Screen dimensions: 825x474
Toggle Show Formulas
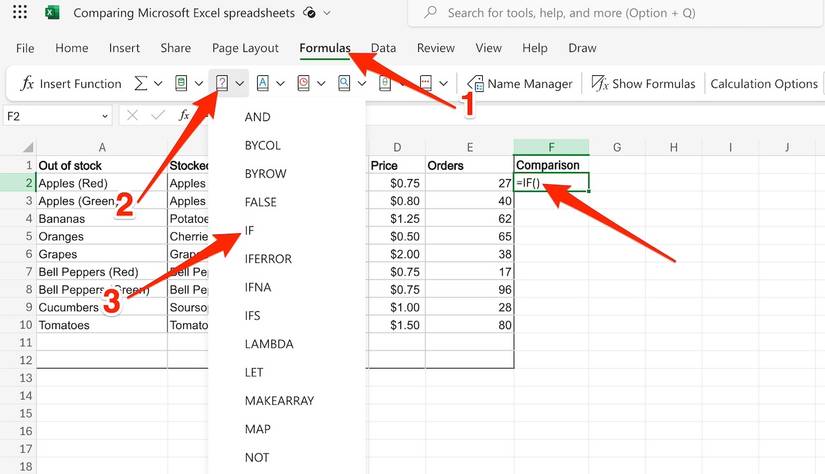coord(643,84)
